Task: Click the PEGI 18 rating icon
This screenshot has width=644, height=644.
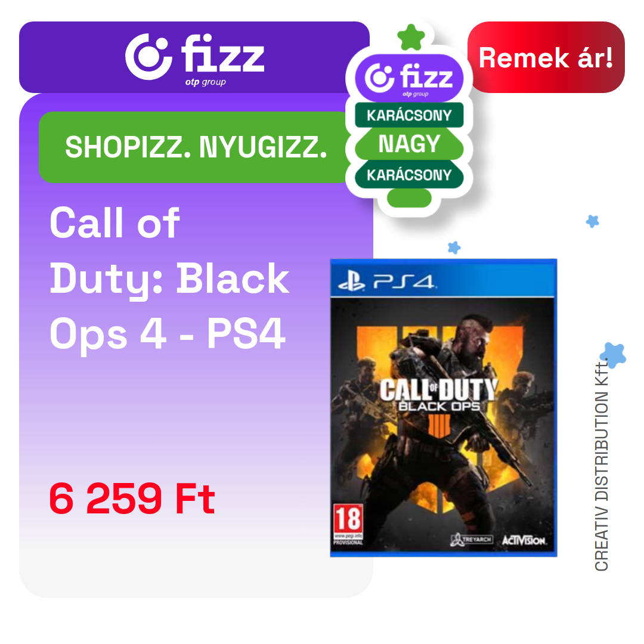Action: (348, 525)
